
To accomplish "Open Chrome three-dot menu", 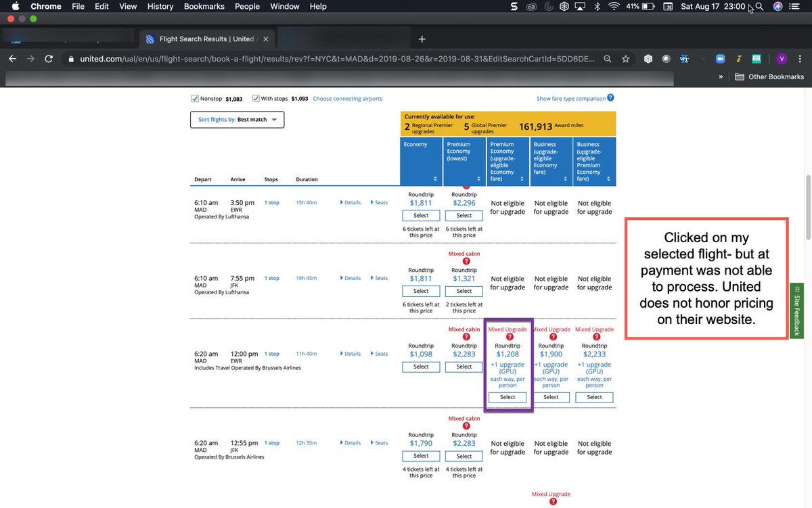I will [x=801, y=59].
